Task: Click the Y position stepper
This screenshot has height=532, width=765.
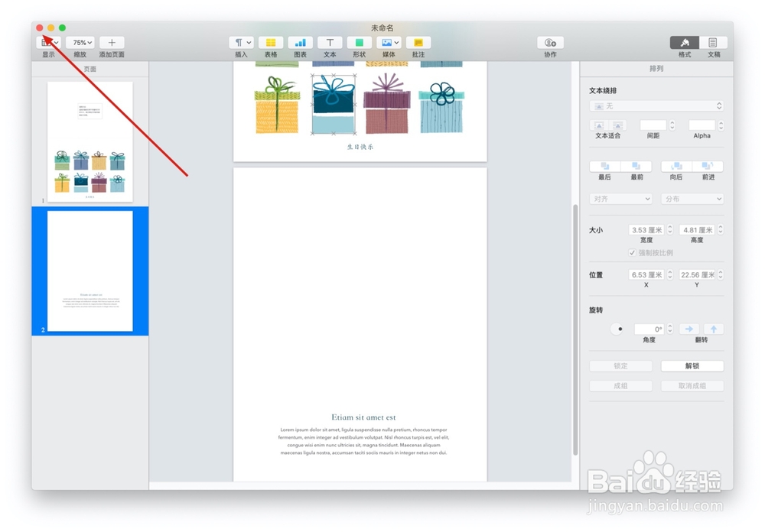Action: coord(721,274)
